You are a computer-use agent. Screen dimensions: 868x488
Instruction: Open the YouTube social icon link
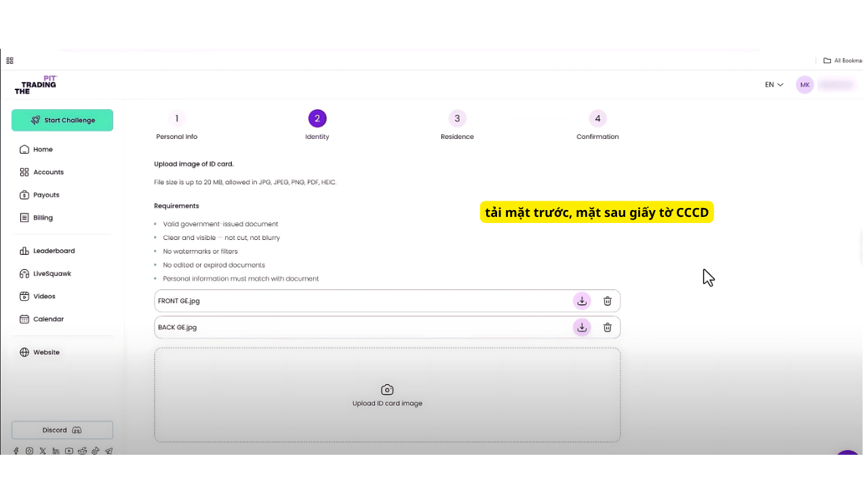click(x=69, y=451)
